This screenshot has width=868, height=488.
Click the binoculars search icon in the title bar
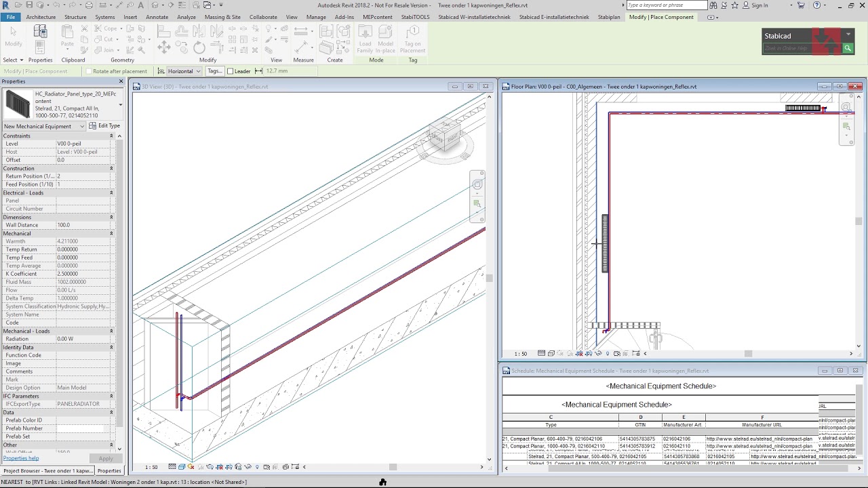pyautogui.click(x=713, y=5)
